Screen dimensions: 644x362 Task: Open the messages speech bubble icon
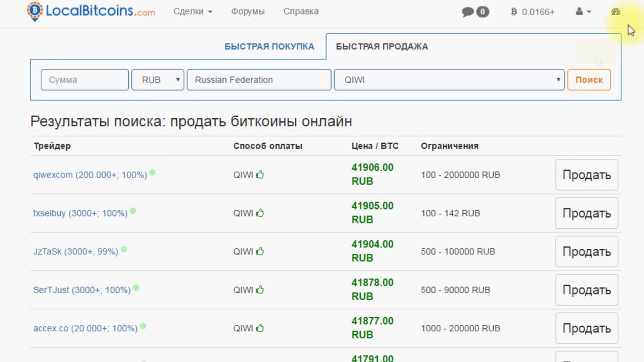pos(468,12)
